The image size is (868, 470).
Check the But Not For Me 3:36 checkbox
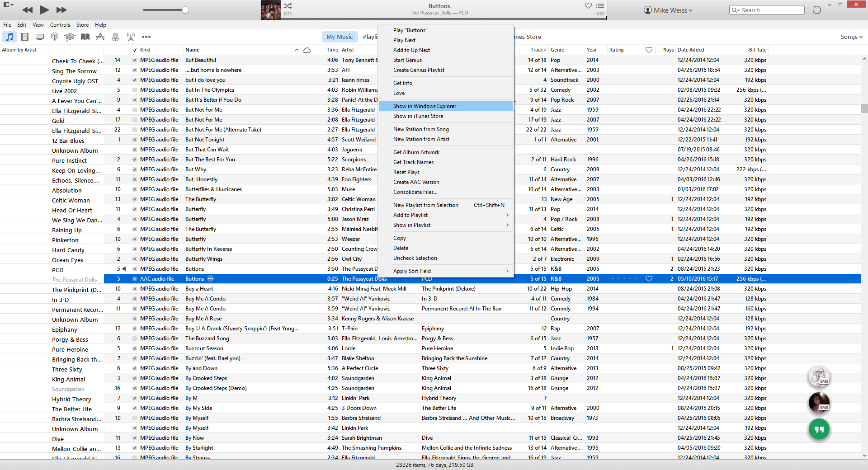coord(134,110)
